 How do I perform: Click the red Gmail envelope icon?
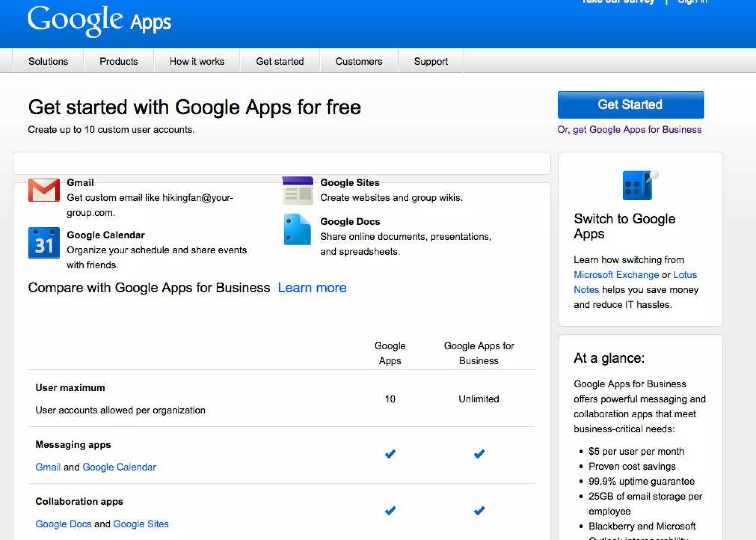[44, 190]
